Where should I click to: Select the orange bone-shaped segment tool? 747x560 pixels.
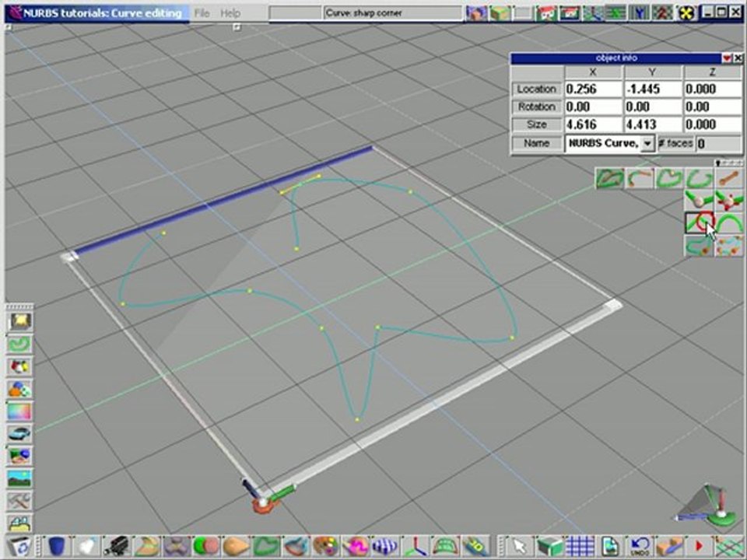click(x=729, y=179)
